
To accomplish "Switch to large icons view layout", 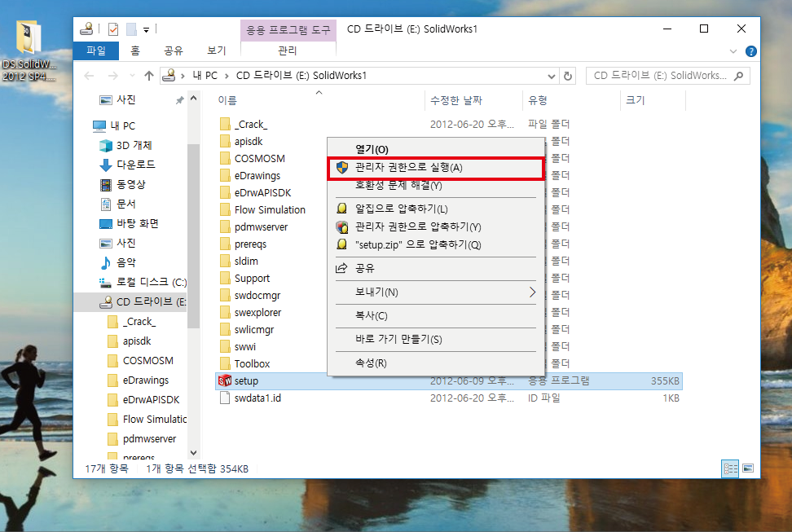I will 748,468.
